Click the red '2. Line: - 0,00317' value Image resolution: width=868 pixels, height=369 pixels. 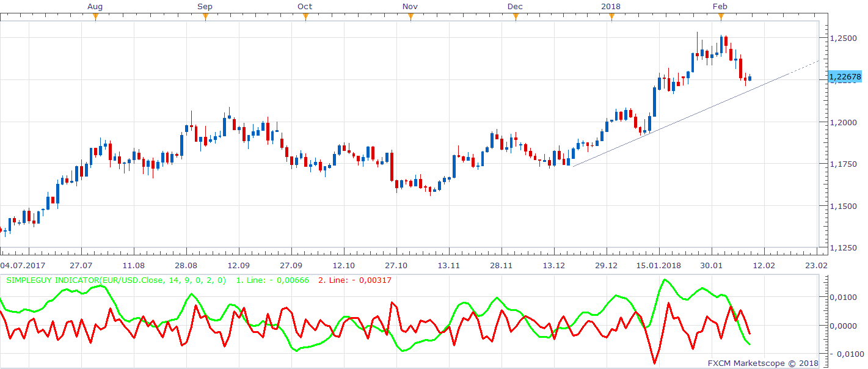point(355,280)
